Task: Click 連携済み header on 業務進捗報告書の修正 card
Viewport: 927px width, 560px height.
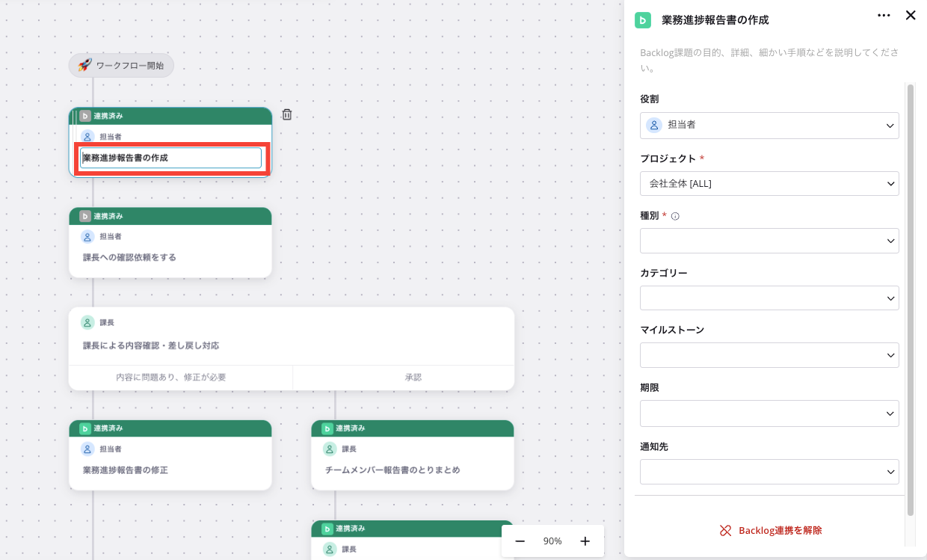Action: point(170,428)
